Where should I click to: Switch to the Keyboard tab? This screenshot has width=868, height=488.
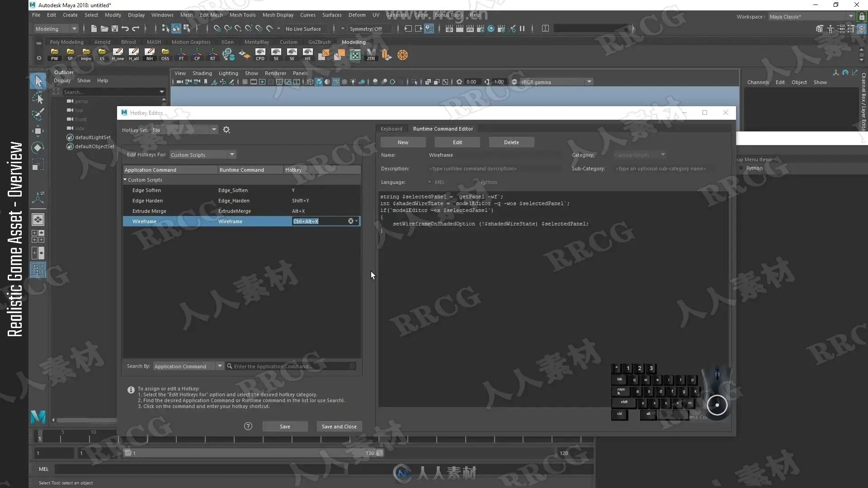pos(391,129)
